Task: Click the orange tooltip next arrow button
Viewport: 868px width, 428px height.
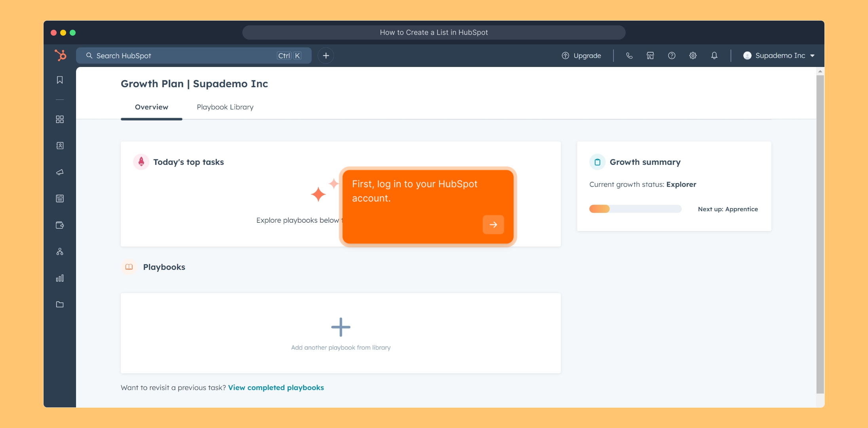Action: [x=493, y=225]
